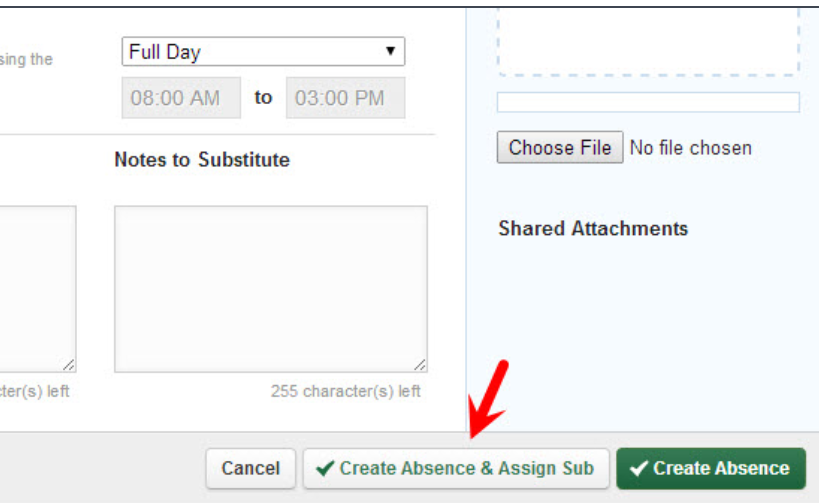Create Absence & Assign Sub

tap(456, 468)
